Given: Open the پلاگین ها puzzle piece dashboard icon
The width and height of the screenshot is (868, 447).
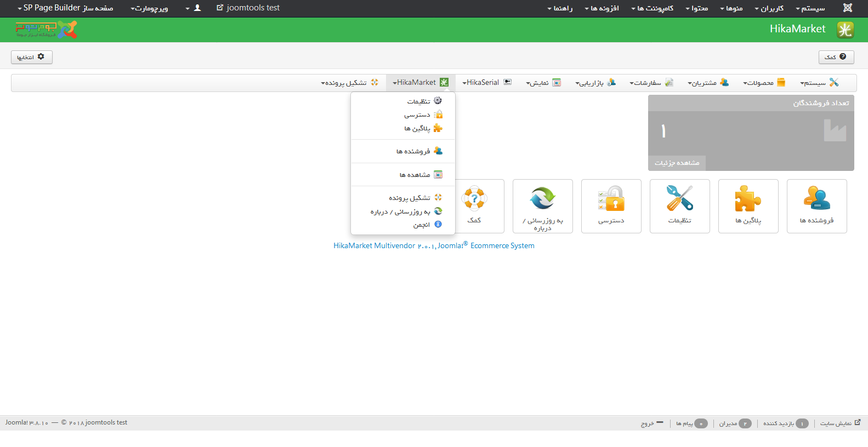Looking at the screenshot, I should click(748, 205).
